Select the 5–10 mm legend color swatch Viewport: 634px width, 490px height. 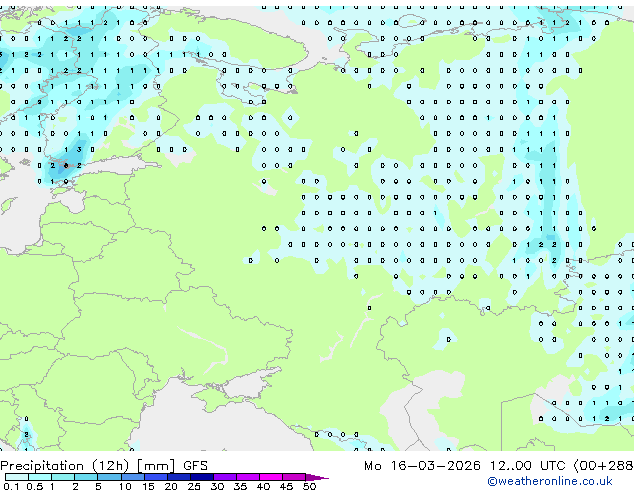coord(109,477)
